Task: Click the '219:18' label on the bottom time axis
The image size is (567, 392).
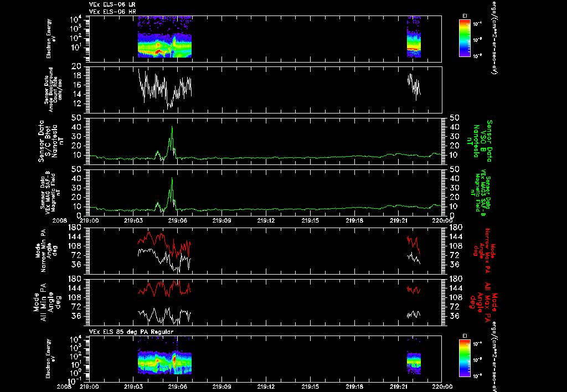Action: click(354, 386)
